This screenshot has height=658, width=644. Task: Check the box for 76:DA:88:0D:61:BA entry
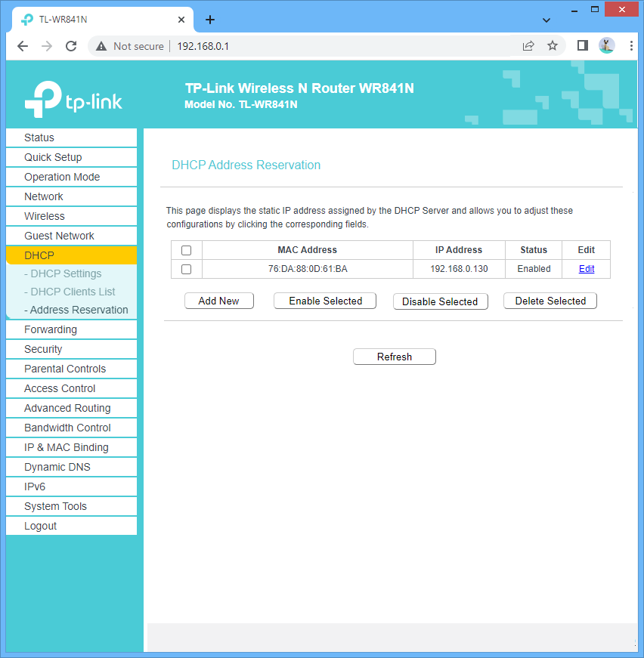[187, 270]
